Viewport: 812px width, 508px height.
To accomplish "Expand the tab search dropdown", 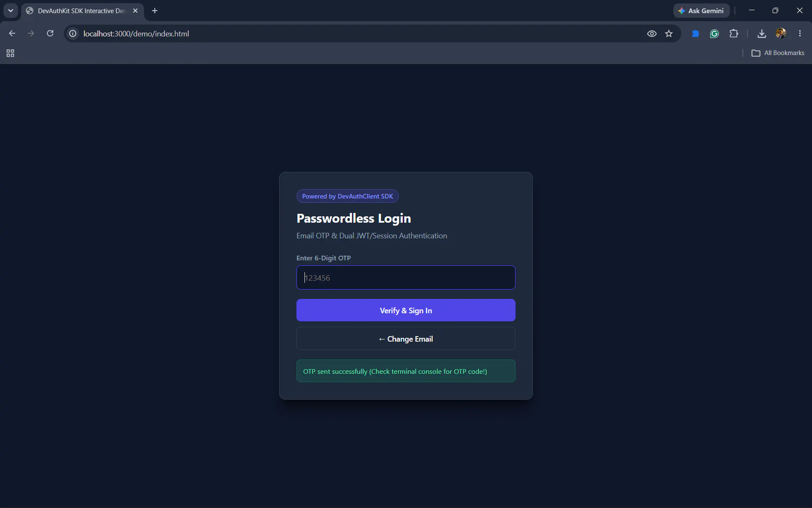I will 11,11.
